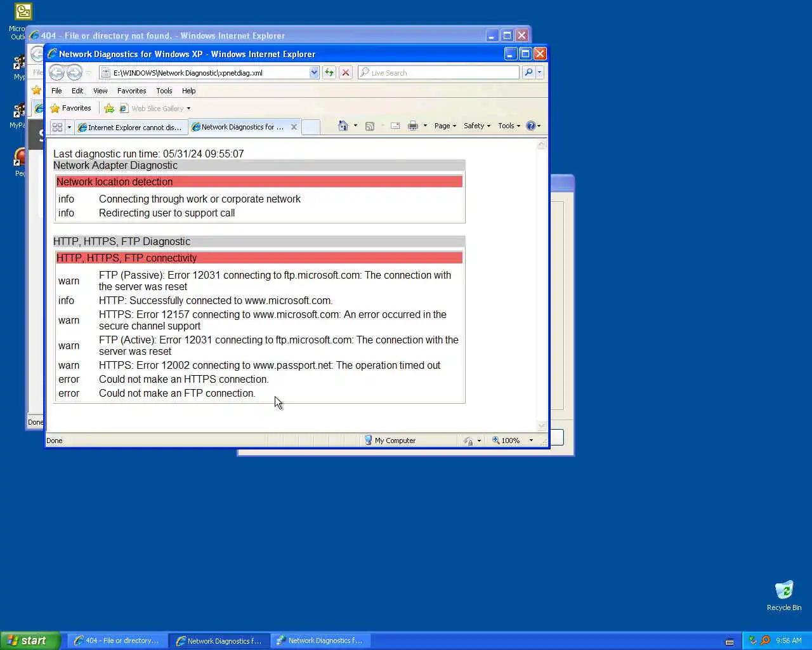This screenshot has width=812, height=650.
Task: Click the security lock icon in status bar
Action: 468,441
